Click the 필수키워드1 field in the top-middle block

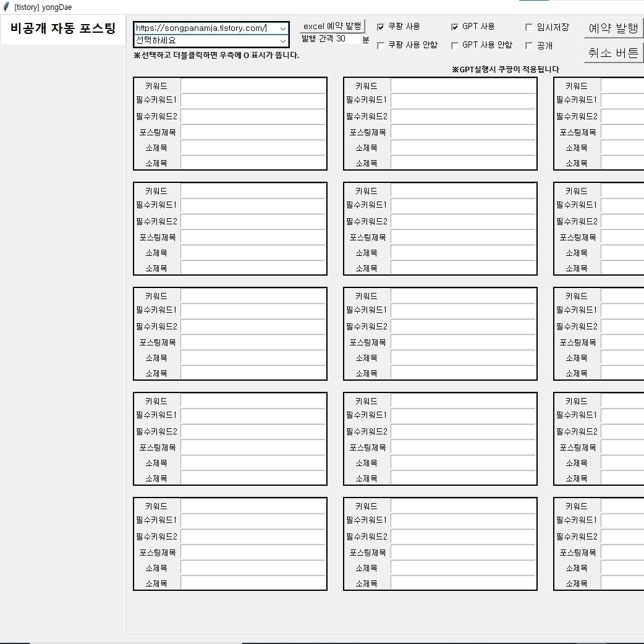click(464, 100)
